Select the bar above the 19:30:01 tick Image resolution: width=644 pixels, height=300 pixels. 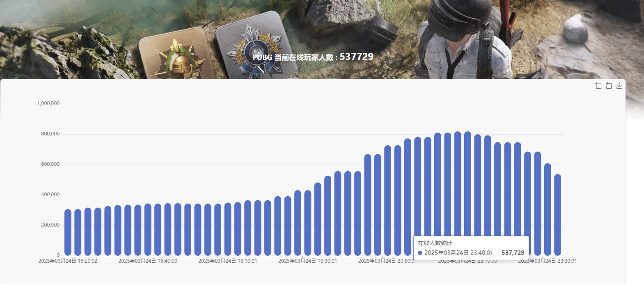point(308,223)
